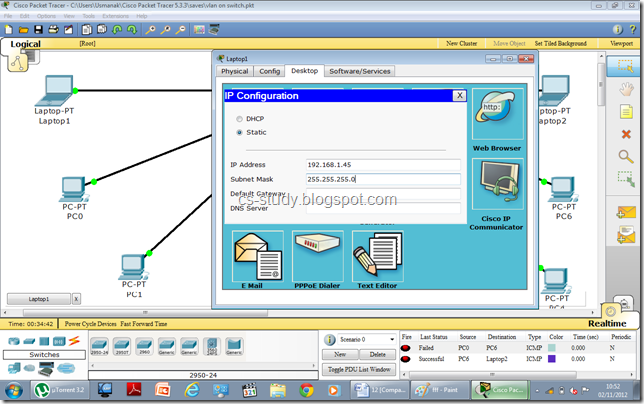The height and width of the screenshot is (404, 644).
Task: Click the Windows Start button
Action: tap(14, 390)
